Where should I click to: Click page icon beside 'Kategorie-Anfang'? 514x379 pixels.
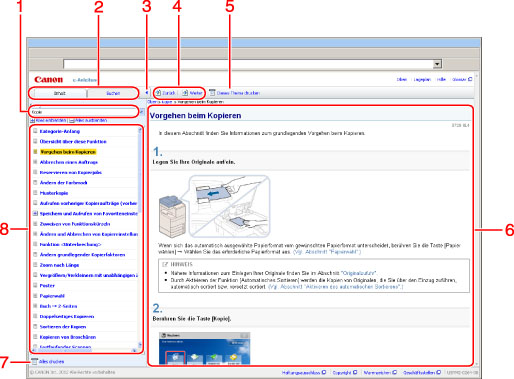tap(35, 131)
